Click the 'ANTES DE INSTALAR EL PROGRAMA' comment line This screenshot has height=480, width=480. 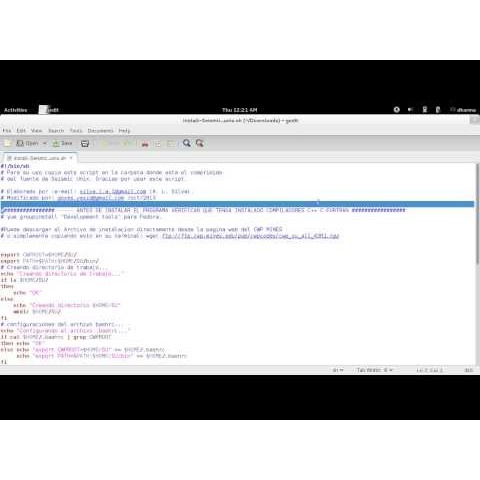(x=203, y=210)
